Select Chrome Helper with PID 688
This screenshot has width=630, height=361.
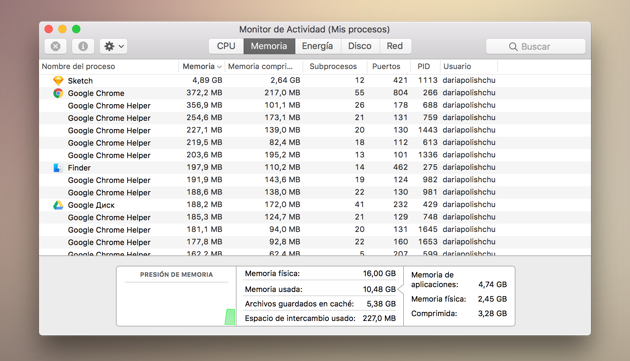(315, 105)
